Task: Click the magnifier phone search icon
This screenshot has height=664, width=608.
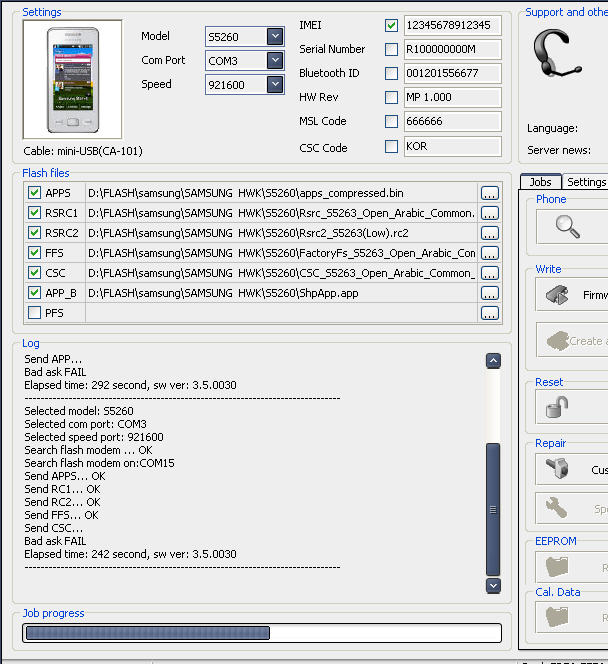Action: 568,227
